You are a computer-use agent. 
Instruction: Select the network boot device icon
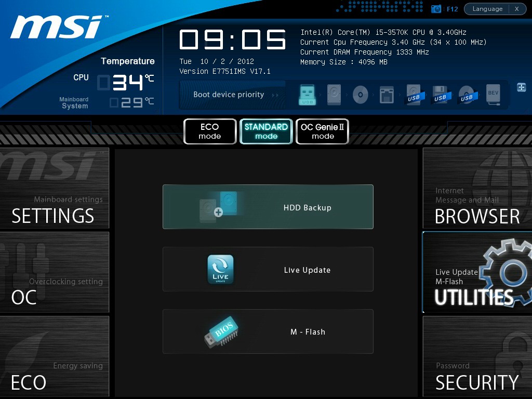pos(387,95)
